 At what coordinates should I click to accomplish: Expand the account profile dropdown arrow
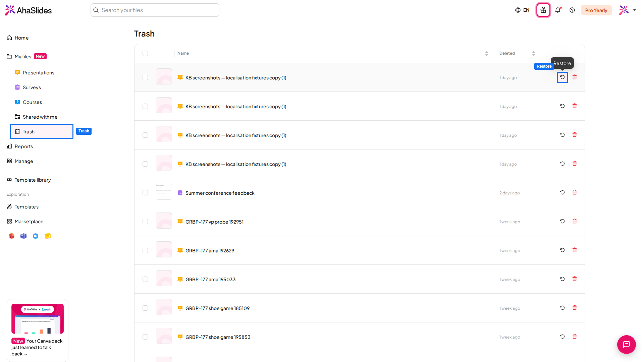point(635,10)
